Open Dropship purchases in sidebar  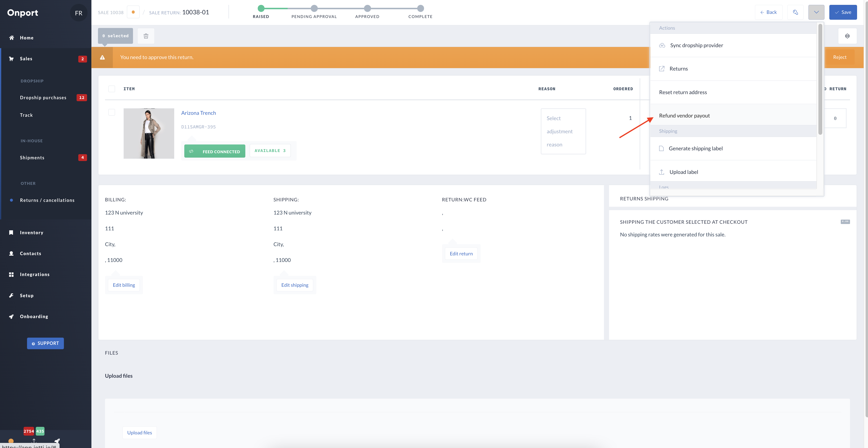pos(43,98)
